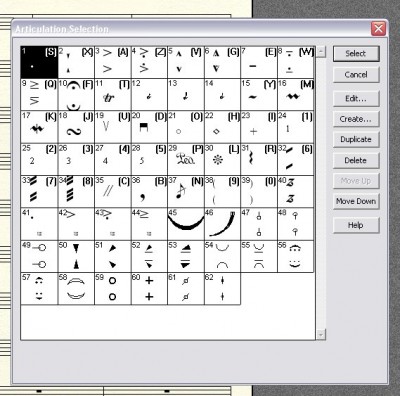400x396 pixels.
Task: Choose the double tremolo slashes in cell 33
Action: click(39, 192)
